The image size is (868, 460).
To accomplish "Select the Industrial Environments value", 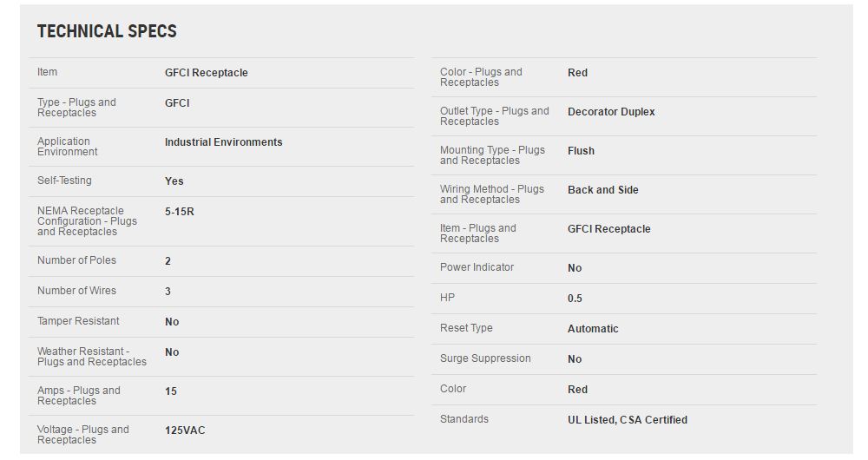I will tap(223, 142).
